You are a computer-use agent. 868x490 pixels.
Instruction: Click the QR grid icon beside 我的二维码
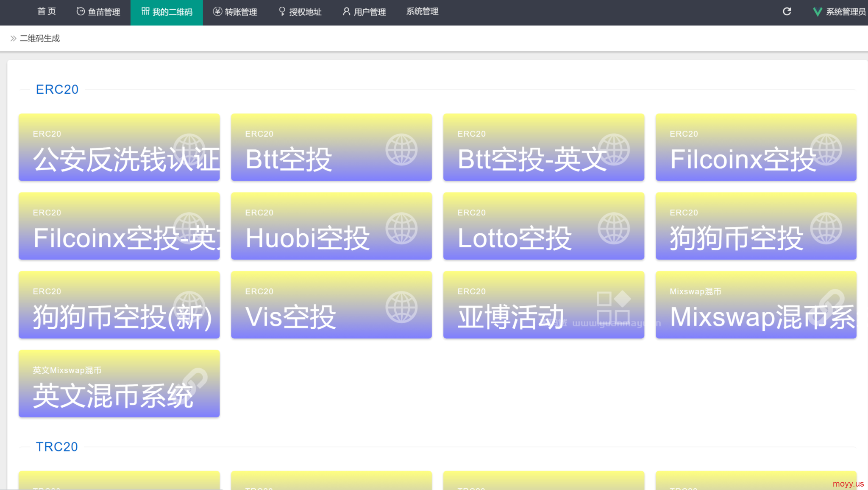pyautogui.click(x=145, y=11)
